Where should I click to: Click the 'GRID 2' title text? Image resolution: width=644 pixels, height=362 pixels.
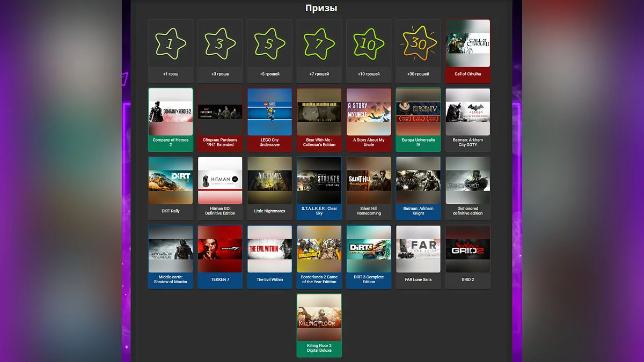(x=468, y=279)
